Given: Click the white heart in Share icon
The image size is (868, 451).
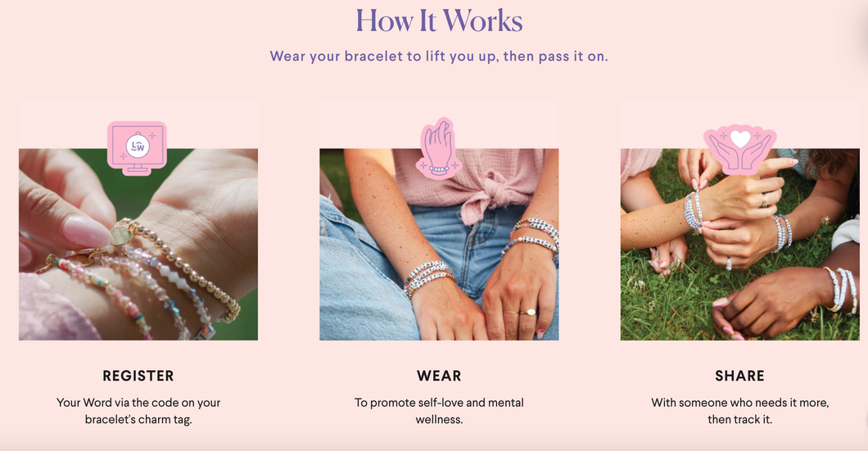Looking at the screenshot, I should click(740, 138).
